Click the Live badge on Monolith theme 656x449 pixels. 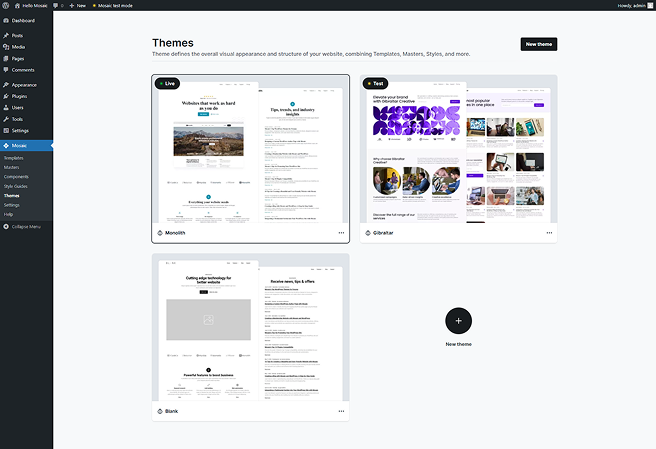point(167,84)
